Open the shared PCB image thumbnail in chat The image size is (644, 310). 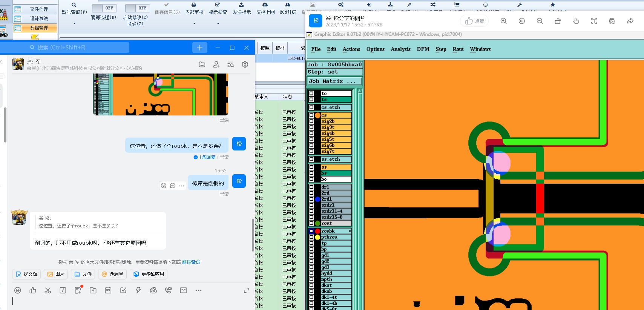[161, 94]
